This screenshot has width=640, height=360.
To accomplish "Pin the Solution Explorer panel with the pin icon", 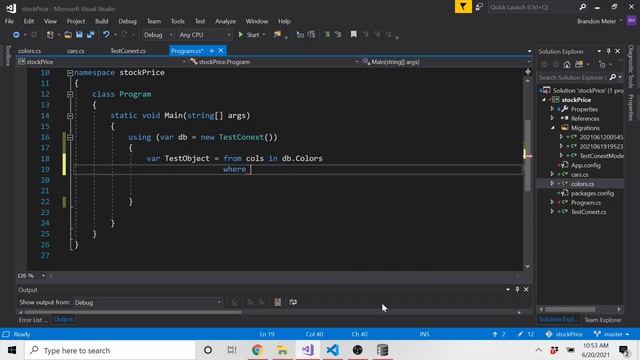I will 608,51.
